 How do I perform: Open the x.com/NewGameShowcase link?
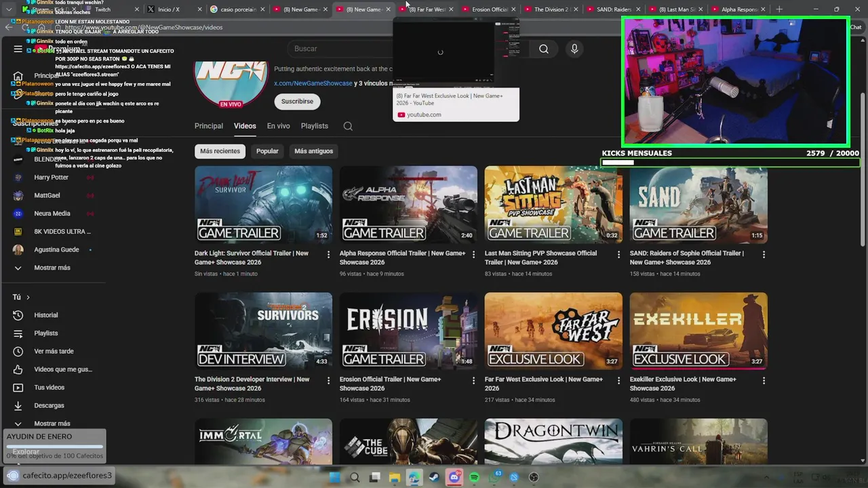[x=313, y=83]
